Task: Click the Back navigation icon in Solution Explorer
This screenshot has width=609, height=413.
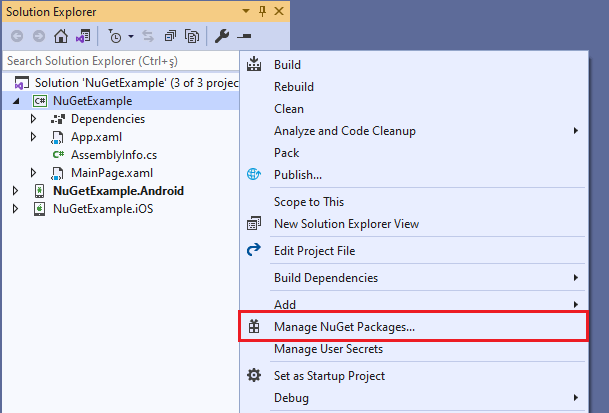Action: tap(17, 36)
